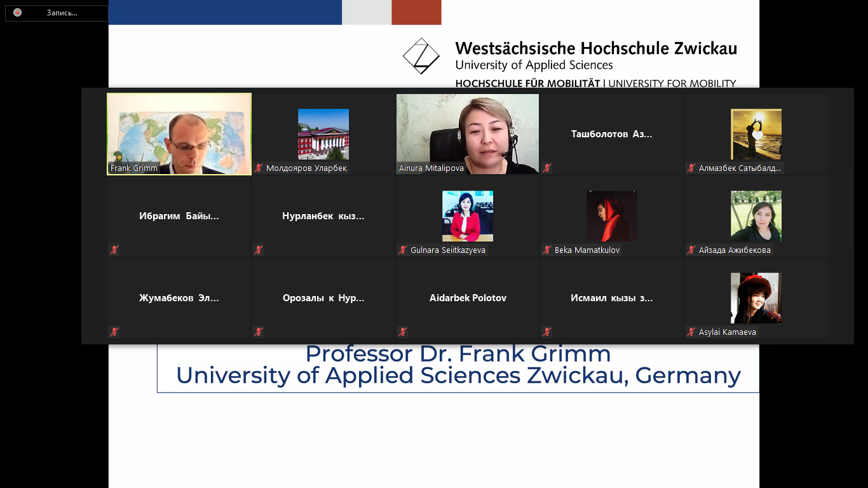Click the 'Gulnara Seitkazyeva' name label

click(448, 250)
